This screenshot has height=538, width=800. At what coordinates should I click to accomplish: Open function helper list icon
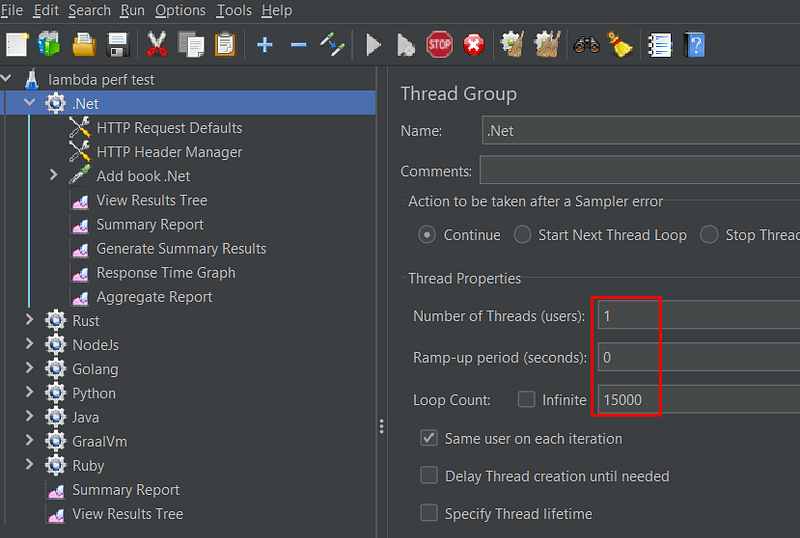coord(660,45)
